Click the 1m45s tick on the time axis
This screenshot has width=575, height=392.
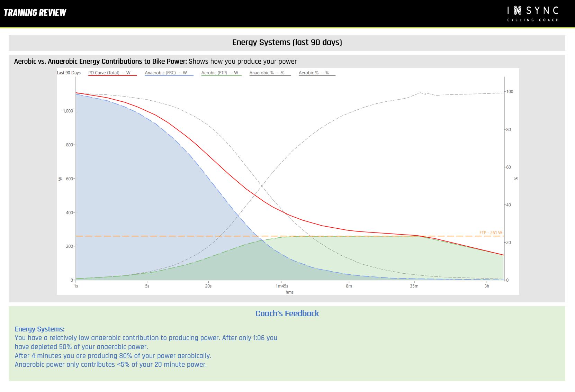(282, 286)
